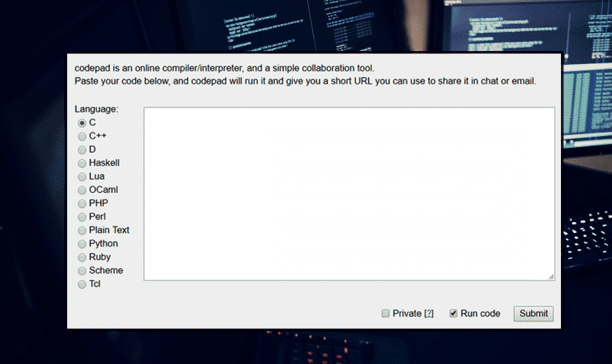Screen dimensions: 612x364
Task: Select the C language radio button
Action: [82, 123]
